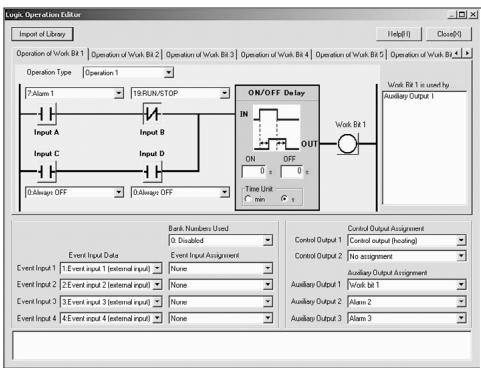Viewport: 481px width, 368px height.
Task: Click the Close(X) button
Action: pos(449,34)
